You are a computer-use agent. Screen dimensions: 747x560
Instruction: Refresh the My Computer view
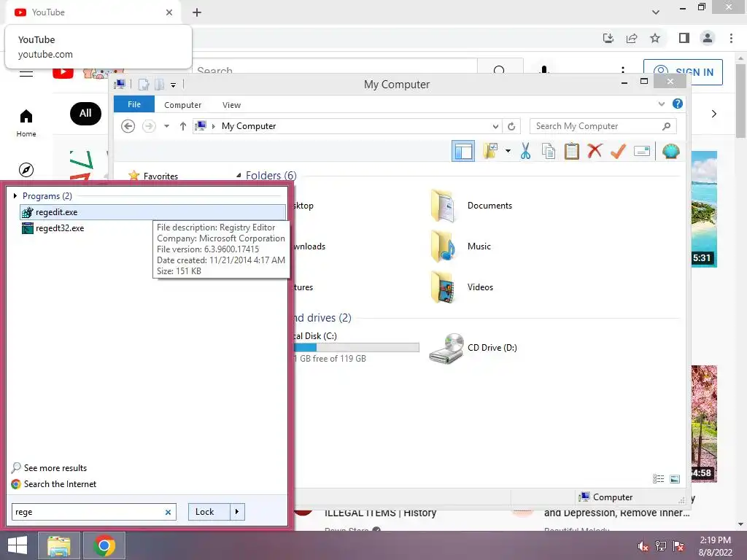(511, 126)
